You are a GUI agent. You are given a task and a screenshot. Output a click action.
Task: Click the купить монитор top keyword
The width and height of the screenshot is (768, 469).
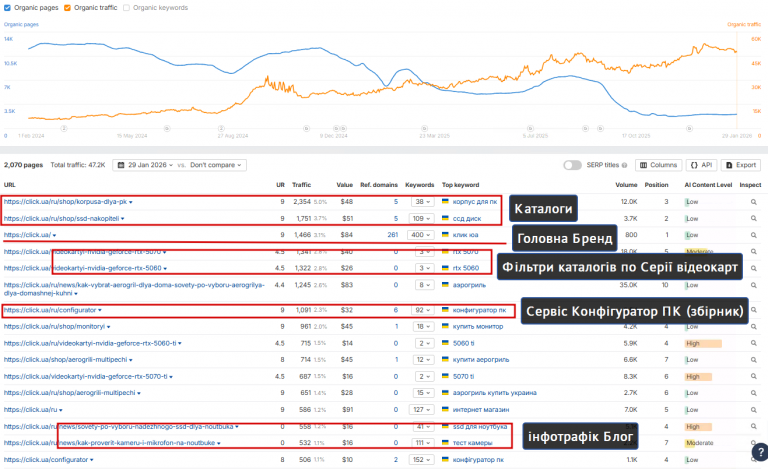[478, 327]
